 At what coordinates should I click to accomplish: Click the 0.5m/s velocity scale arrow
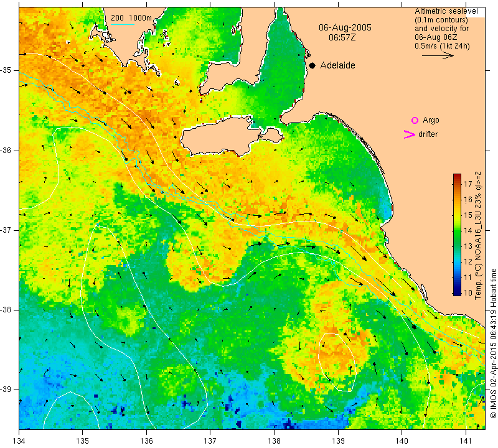tap(438, 55)
